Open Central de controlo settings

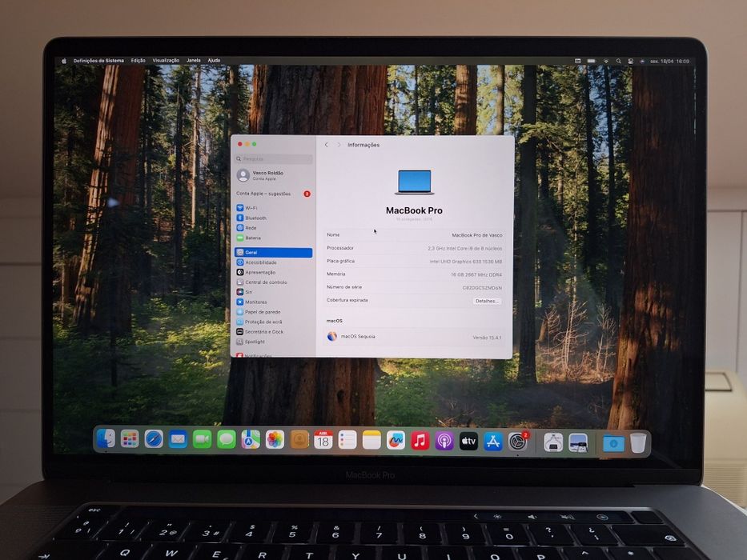coord(274,282)
